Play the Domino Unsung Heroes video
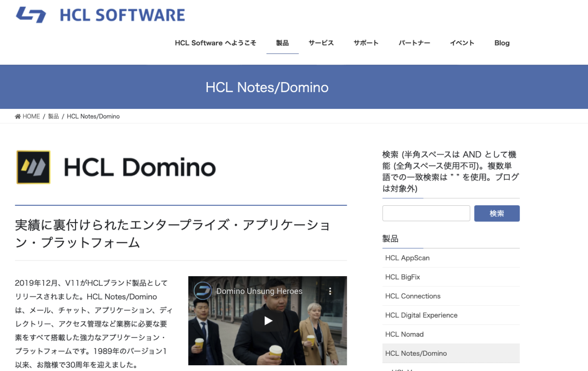 pos(268,321)
